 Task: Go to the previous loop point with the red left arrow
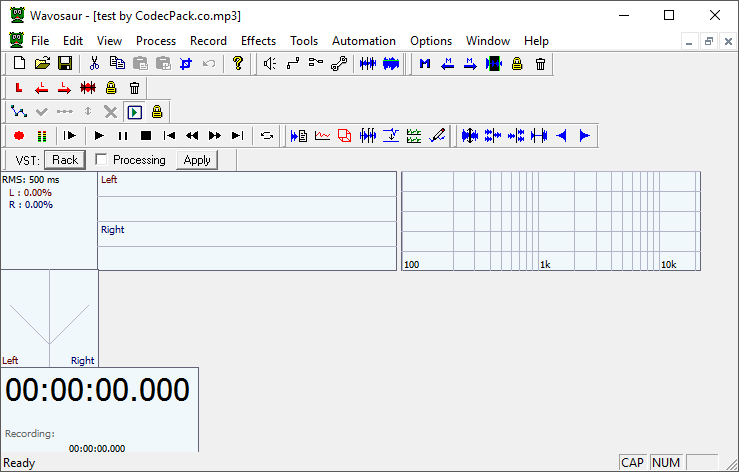click(41, 88)
